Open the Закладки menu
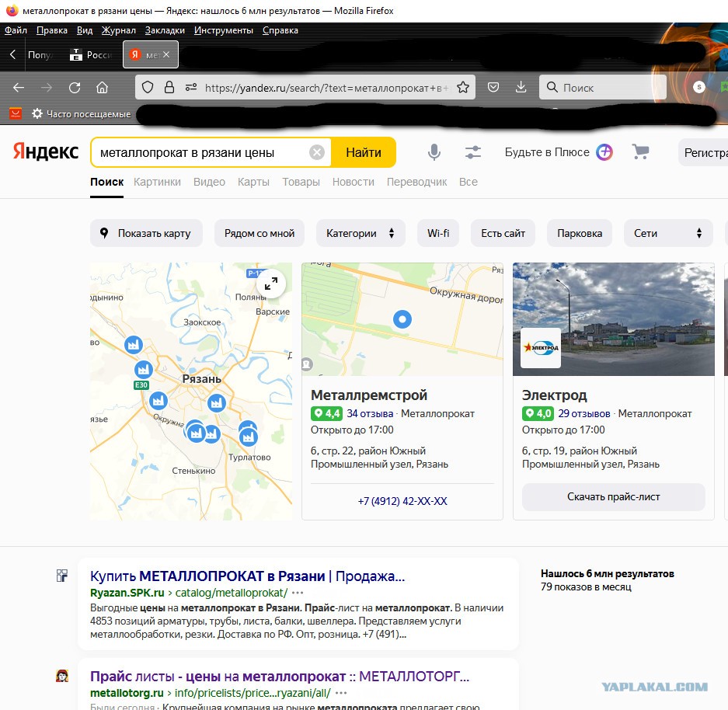 pyautogui.click(x=165, y=30)
